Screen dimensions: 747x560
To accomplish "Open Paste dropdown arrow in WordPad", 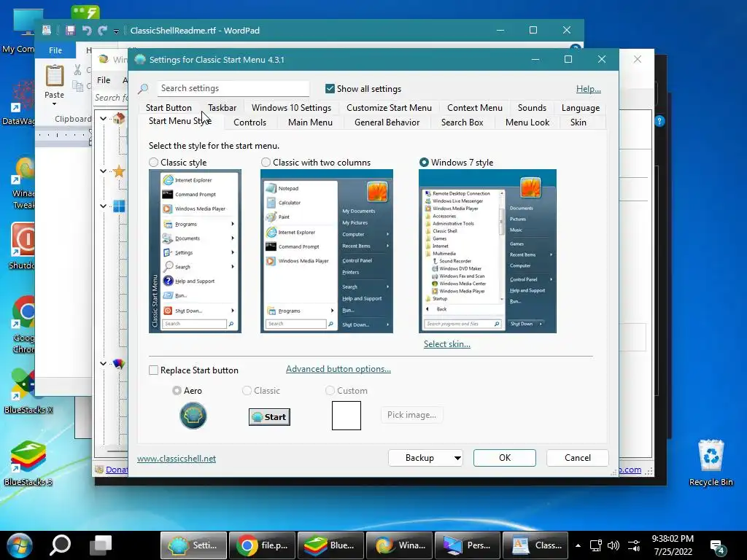I will point(54,104).
